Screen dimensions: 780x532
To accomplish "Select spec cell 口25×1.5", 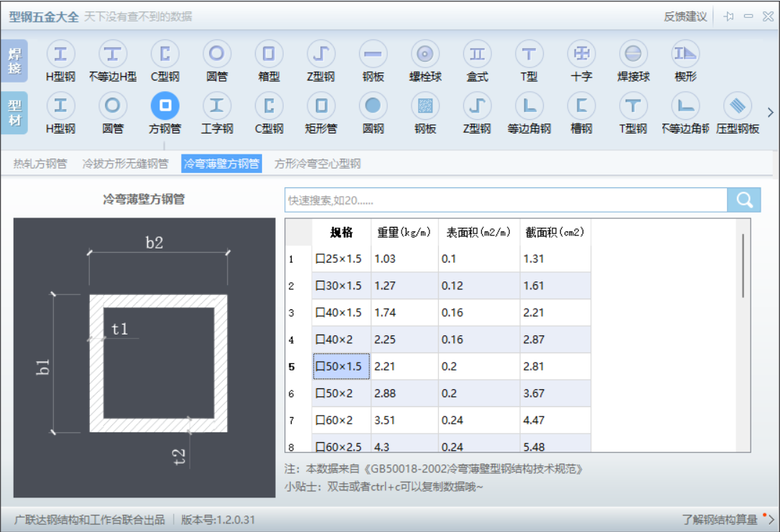I will pos(341,258).
